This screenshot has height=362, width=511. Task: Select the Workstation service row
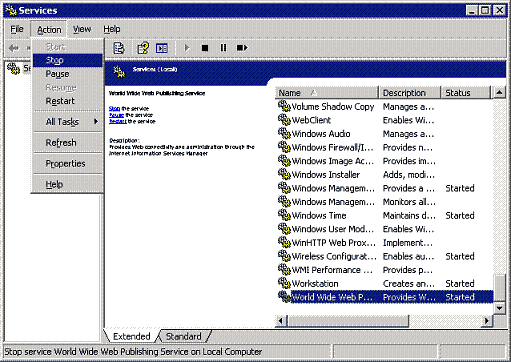pos(385,284)
